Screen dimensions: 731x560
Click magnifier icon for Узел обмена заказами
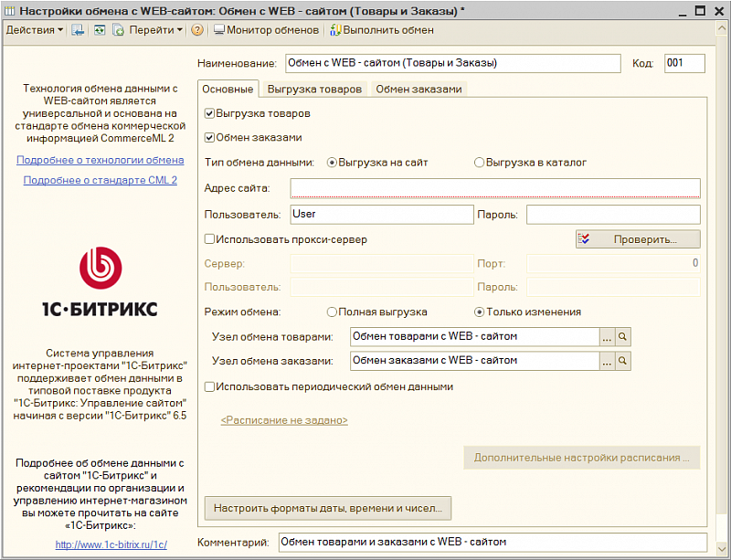point(622,362)
